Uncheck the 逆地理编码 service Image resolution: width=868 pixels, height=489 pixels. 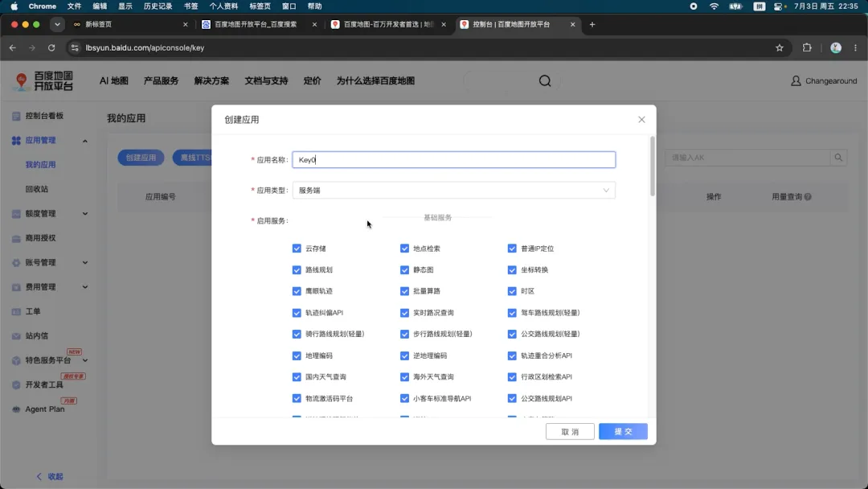point(404,355)
